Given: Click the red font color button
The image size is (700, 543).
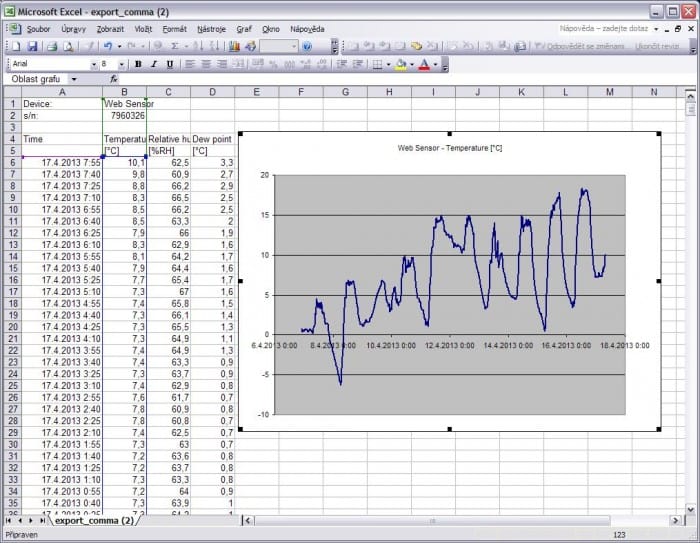Looking at the screenshot, I should [x=424, y=64].
